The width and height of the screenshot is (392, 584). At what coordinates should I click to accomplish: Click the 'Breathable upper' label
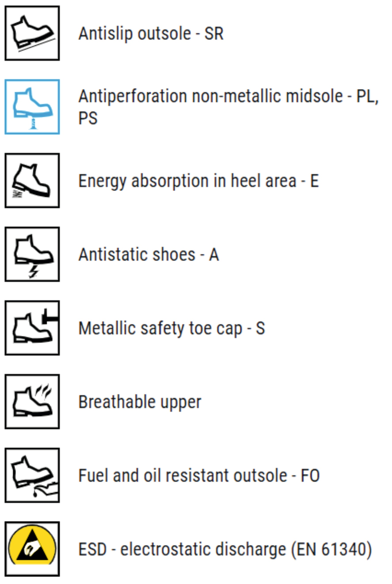click(140, 402)
